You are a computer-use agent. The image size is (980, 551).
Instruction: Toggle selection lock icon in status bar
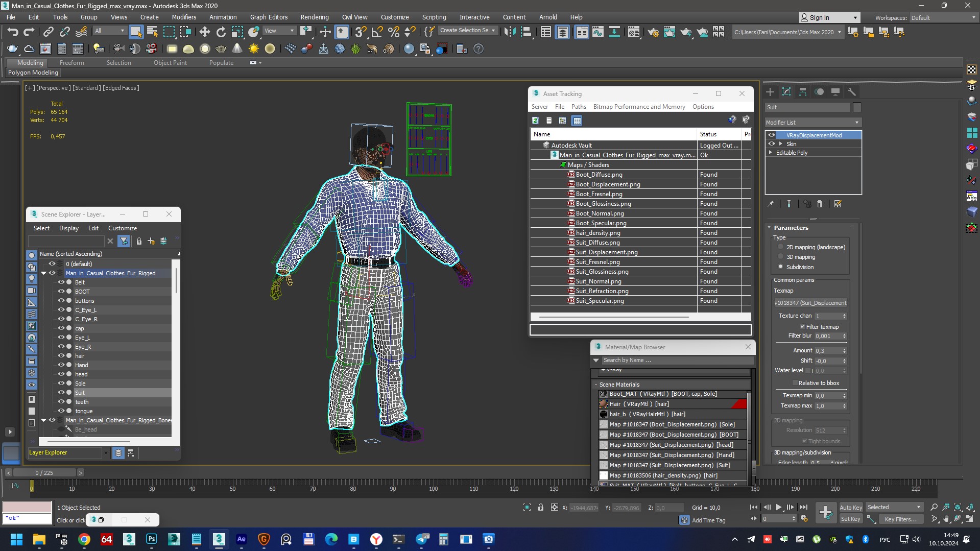(x=540, y=508)
